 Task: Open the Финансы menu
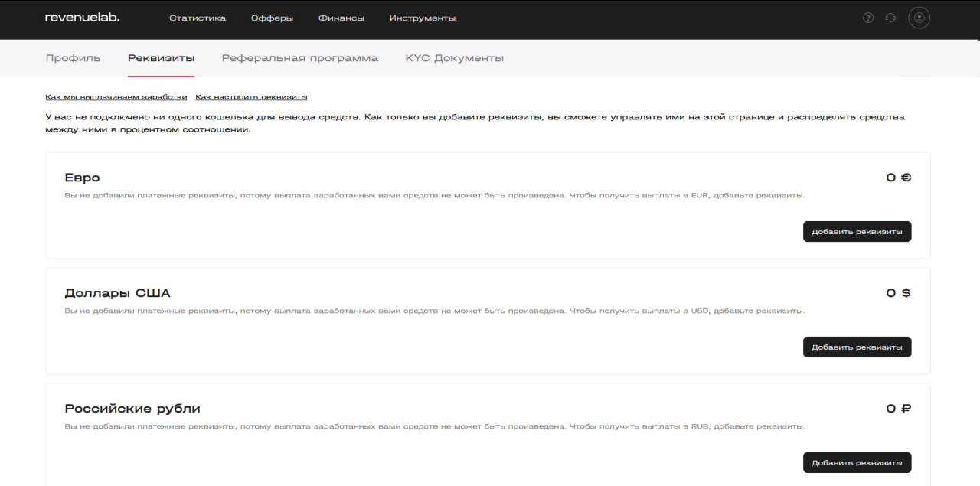click(341, 18)
